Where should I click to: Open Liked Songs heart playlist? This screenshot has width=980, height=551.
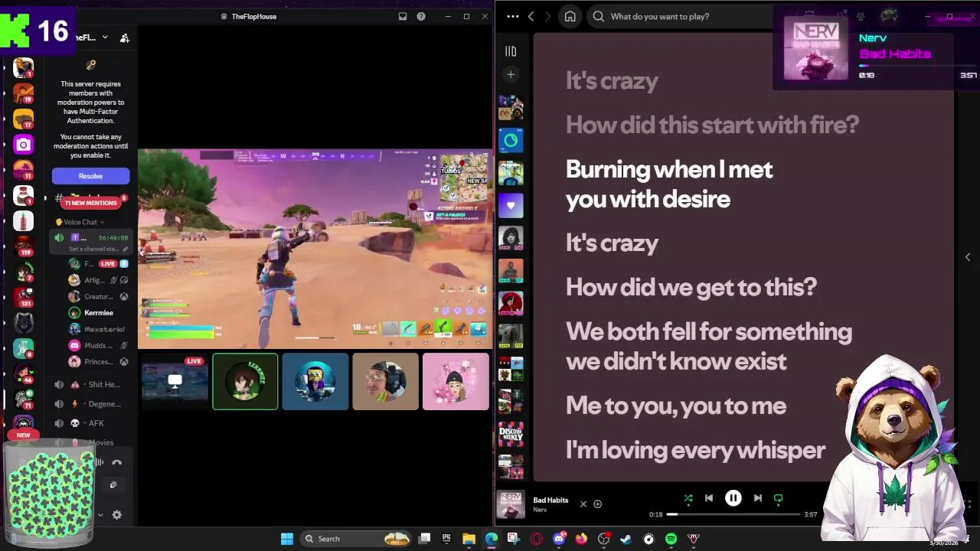pos(511,205)
